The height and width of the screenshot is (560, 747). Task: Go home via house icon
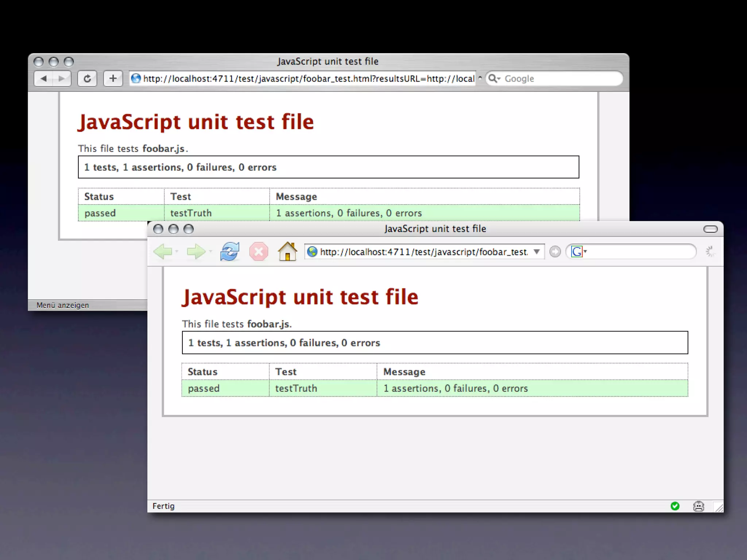(x=287, y=252)
